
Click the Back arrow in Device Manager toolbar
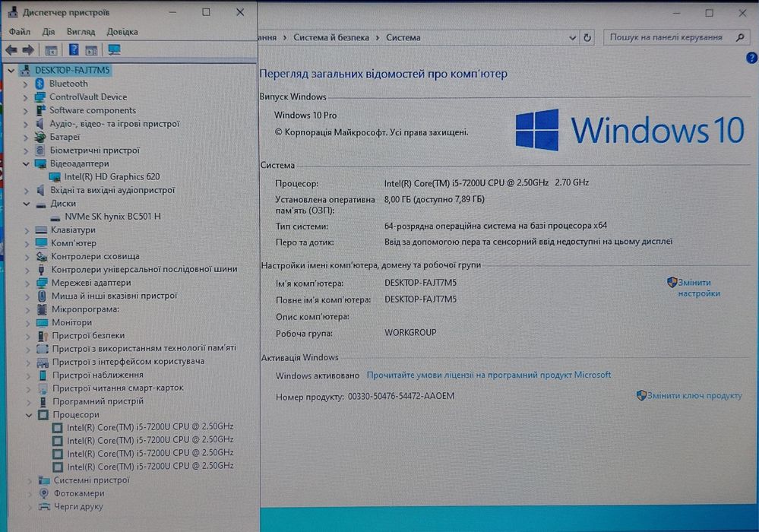point(11,50)
